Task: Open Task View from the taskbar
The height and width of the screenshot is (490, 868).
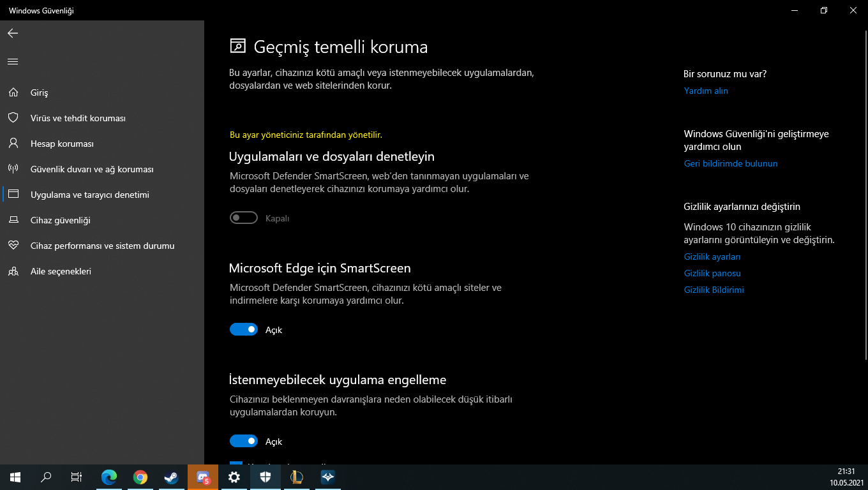Action: point(77,477)
